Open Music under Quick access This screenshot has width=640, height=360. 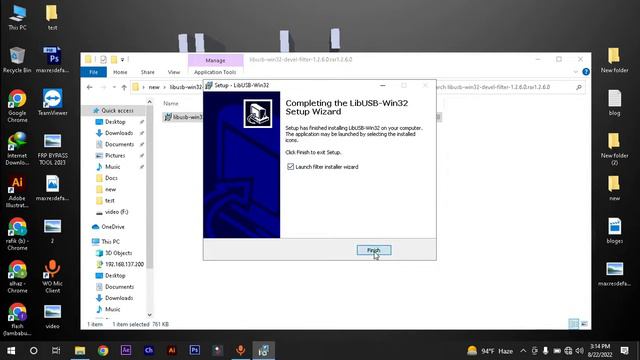(x=113, y=167)
